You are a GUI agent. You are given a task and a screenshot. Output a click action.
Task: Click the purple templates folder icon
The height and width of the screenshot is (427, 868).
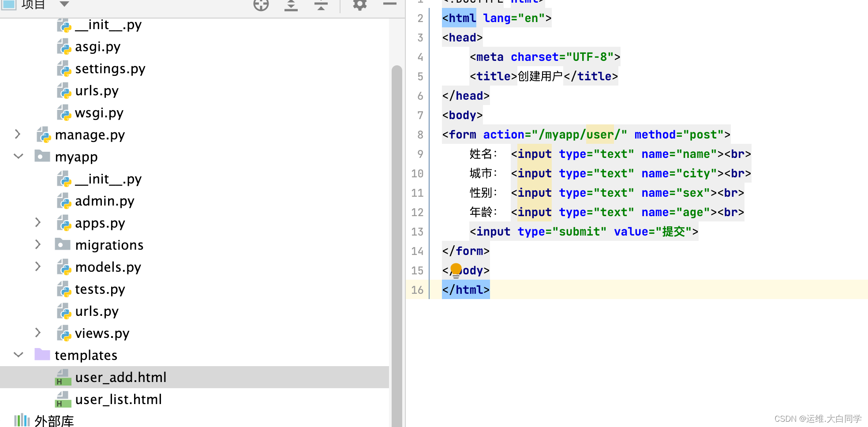pyautogui.click(x=42, y=354)
